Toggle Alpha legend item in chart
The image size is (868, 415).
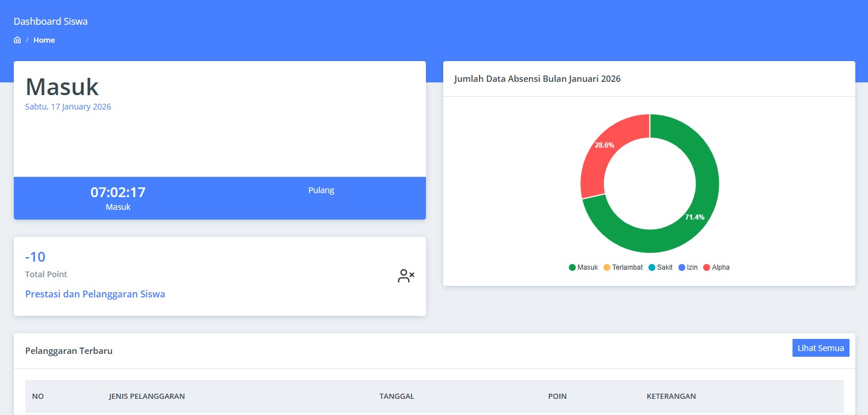click(x=716, y=267)
